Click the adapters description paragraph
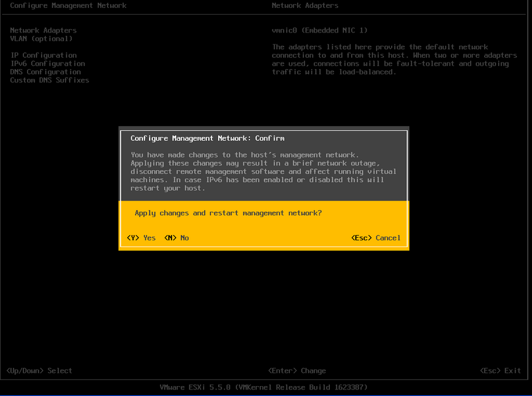Viewport: 532px width, 396px height. pyautogui.click(x=394, y=59)
